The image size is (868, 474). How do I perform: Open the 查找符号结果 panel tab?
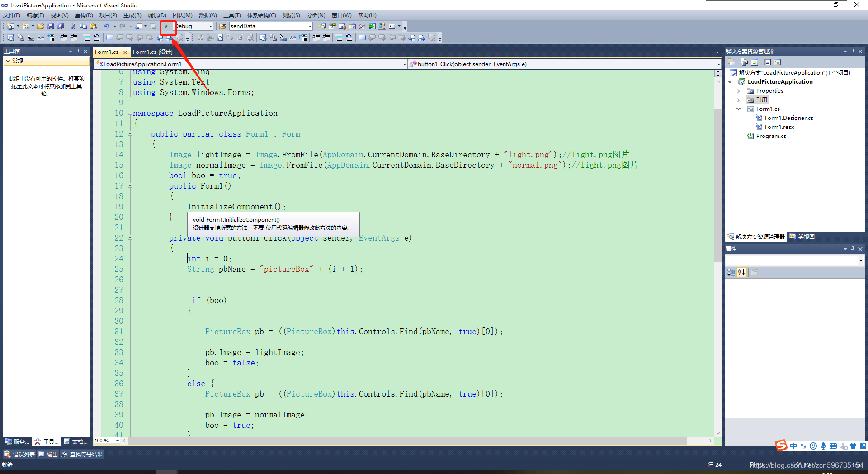[82, 454]
